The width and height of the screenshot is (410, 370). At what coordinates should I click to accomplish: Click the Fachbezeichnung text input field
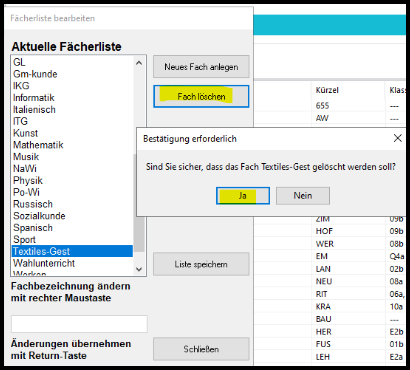(79, 324)
